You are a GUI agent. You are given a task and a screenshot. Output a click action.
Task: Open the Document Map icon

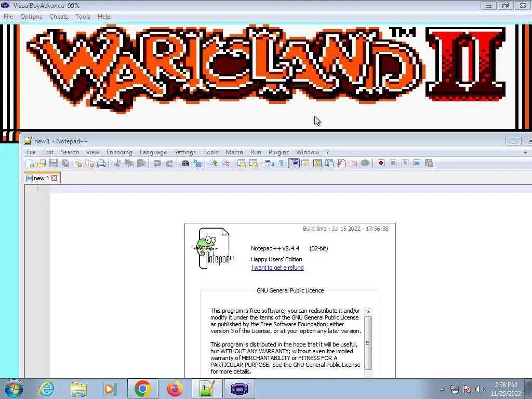pyautogui.click(x=317, y=164)
